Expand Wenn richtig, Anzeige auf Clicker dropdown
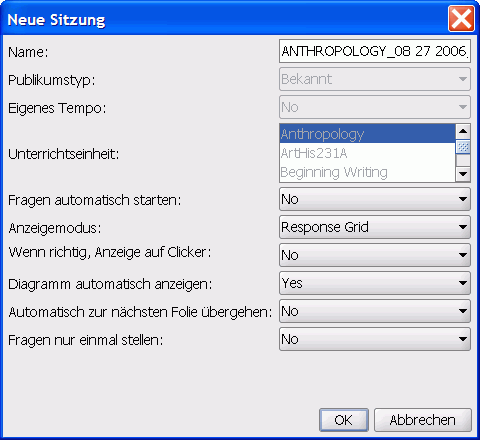 (375, 255)
